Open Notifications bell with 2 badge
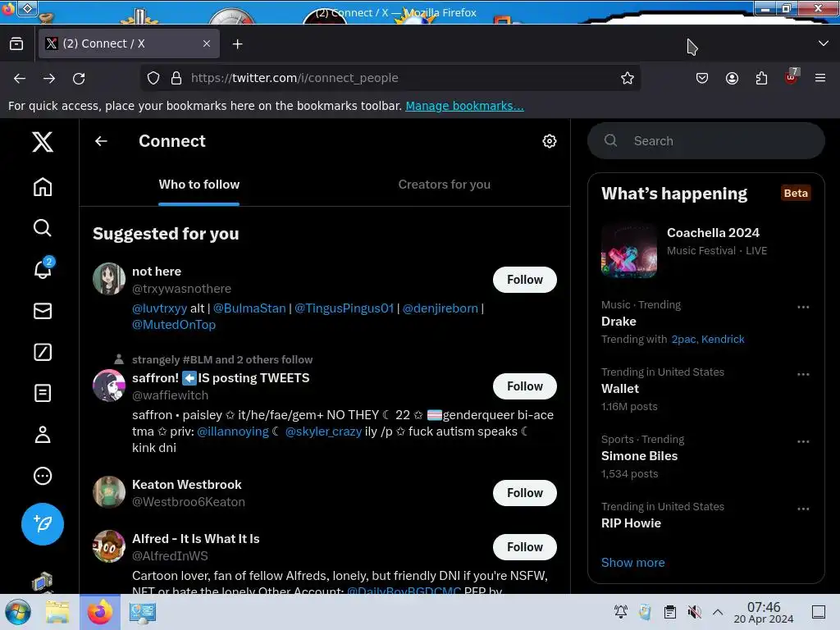 [43, 269]
